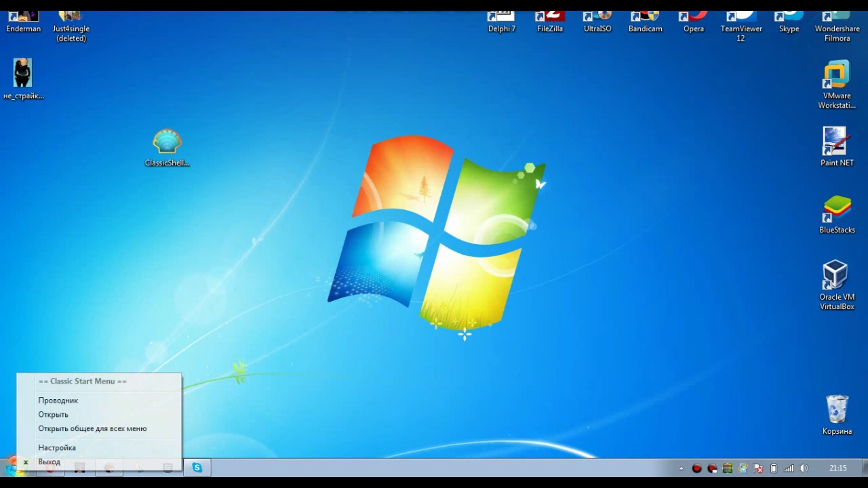The width and height of the screenshot is (868, 488).
Task: Select the VMware Workstation desktop shortcut
Action: [x=837, y=85]
